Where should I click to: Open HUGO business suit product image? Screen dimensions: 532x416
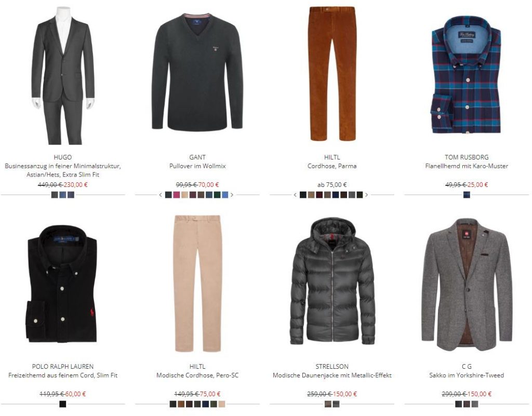63,75
